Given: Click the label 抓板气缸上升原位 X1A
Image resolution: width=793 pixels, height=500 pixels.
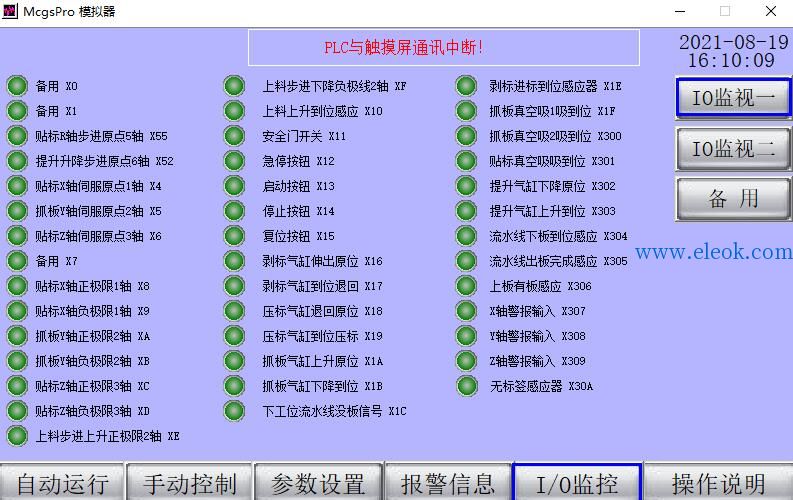Looking at the screenshot, I should pos(322,361).
